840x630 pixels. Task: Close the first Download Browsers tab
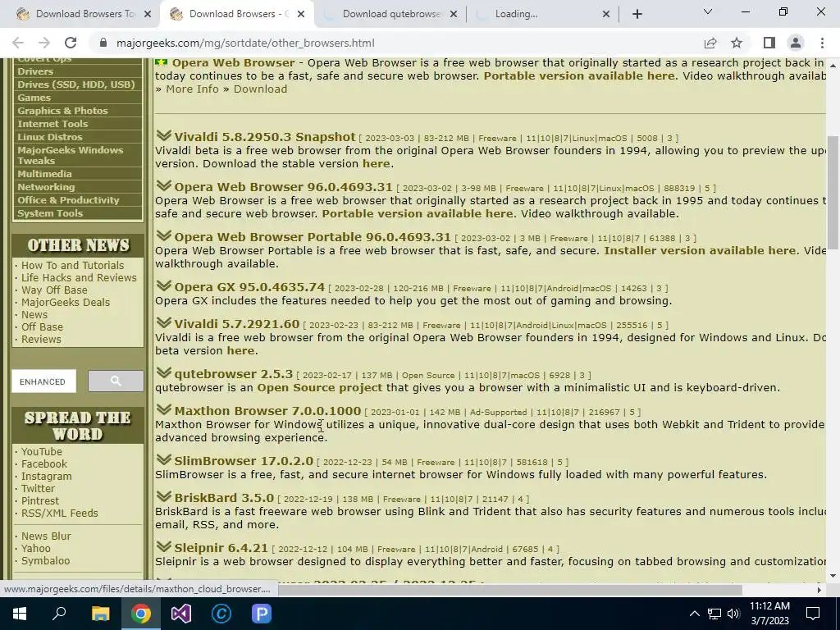pyautogui.click(x=148, y=14)
